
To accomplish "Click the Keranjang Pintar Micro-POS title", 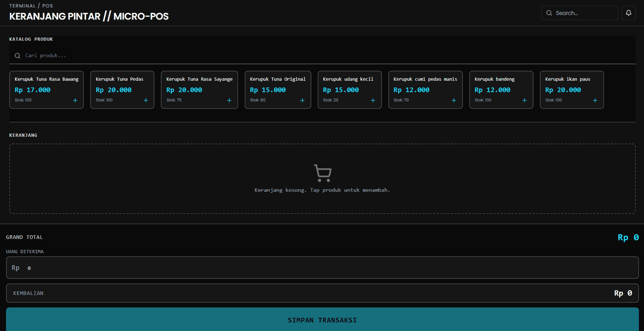I will pos(89,17).
